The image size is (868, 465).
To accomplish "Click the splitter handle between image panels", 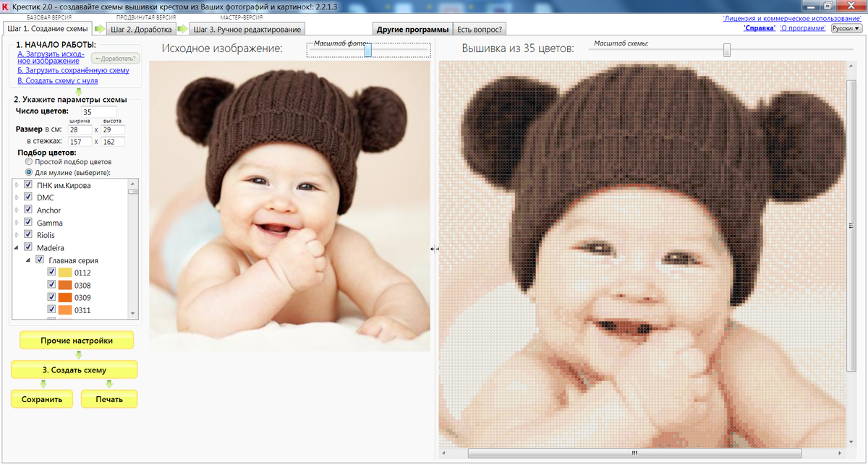I will click(434, 248).
